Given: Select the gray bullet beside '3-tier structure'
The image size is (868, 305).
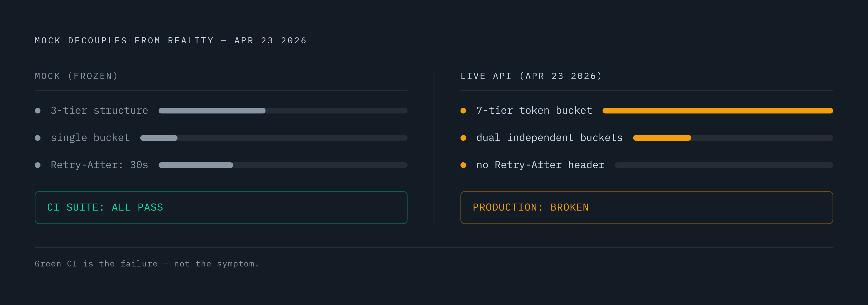Looking at the screenshot, I should [38, 111].
